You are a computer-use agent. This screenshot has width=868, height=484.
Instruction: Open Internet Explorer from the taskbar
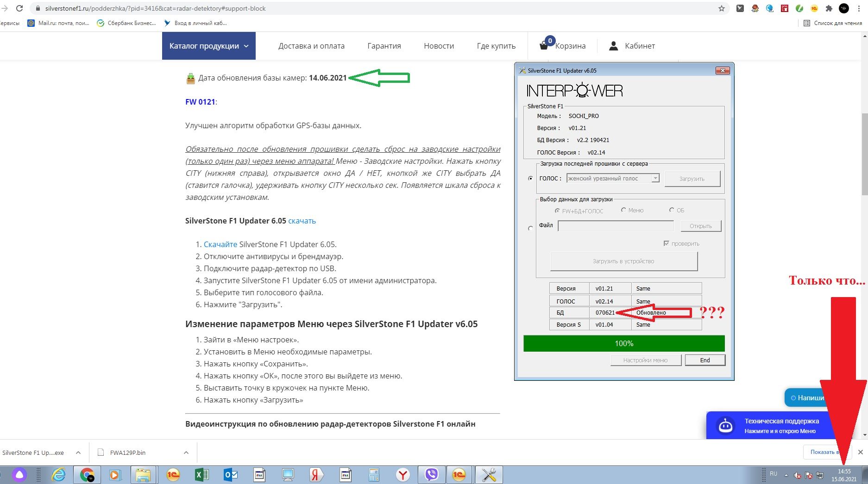58,475
